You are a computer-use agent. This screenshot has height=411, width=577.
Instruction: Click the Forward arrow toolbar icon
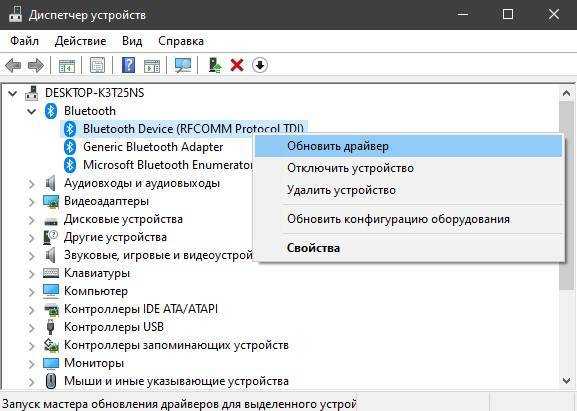36,65
